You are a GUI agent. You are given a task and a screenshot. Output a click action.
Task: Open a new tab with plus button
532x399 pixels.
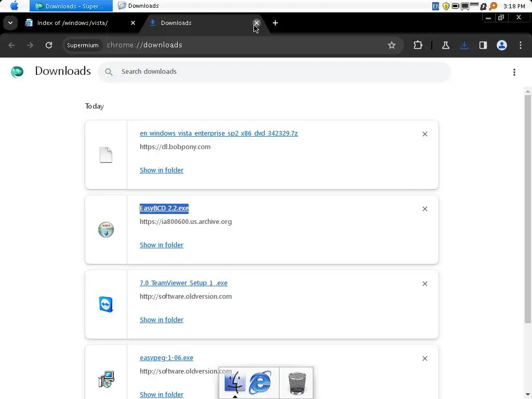[275, 23]
